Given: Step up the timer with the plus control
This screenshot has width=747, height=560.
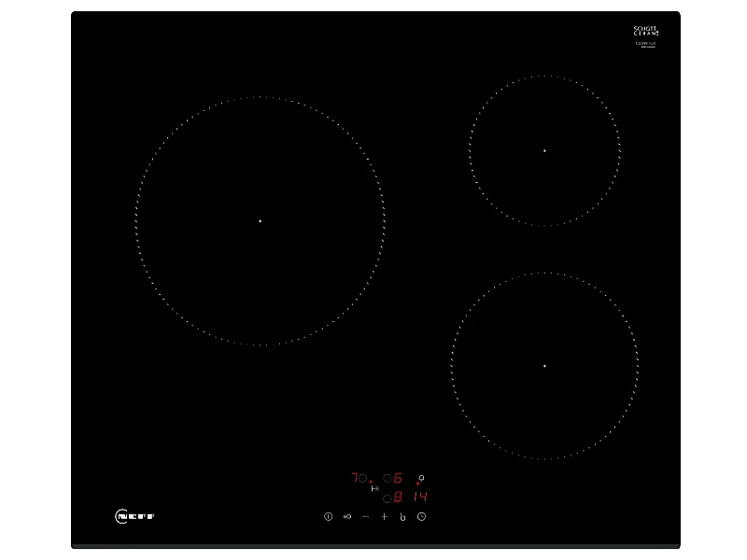Looking at the screenshot, I should (x=384, y=516).
